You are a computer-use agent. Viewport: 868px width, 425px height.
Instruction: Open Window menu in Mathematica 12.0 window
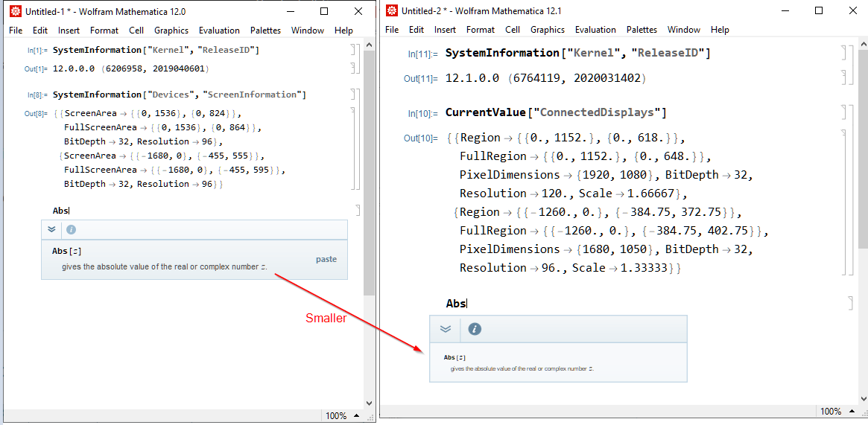(x=307, y=31)
